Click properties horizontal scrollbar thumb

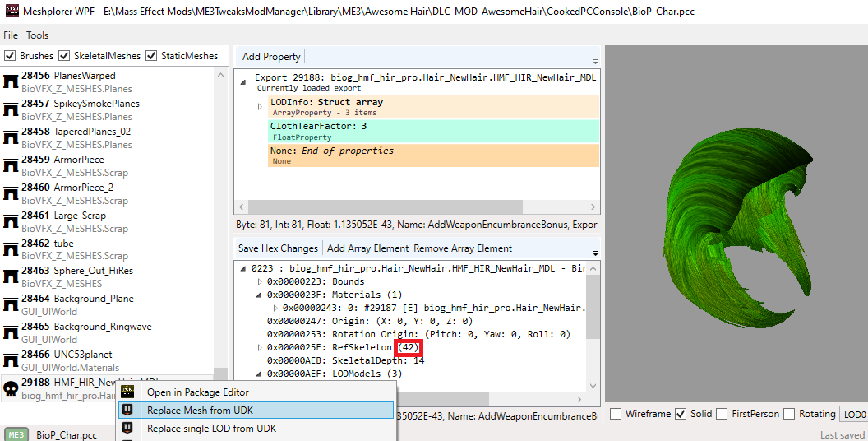coord(384,207)
